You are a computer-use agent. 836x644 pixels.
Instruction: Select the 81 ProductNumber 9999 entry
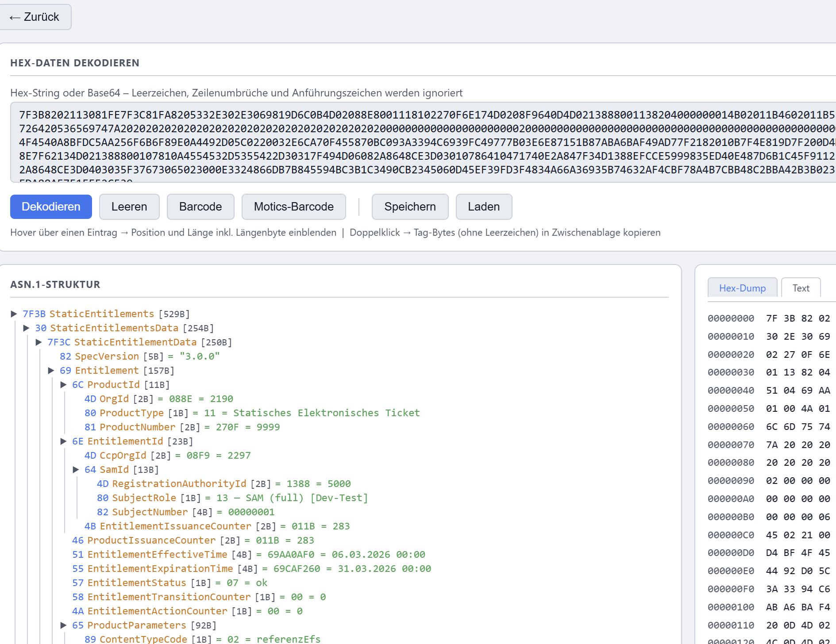tap(182, 427)
